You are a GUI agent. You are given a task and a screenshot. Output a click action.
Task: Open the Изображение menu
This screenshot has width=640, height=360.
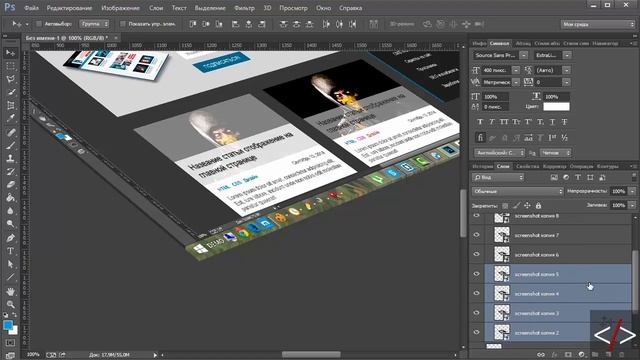120,8
